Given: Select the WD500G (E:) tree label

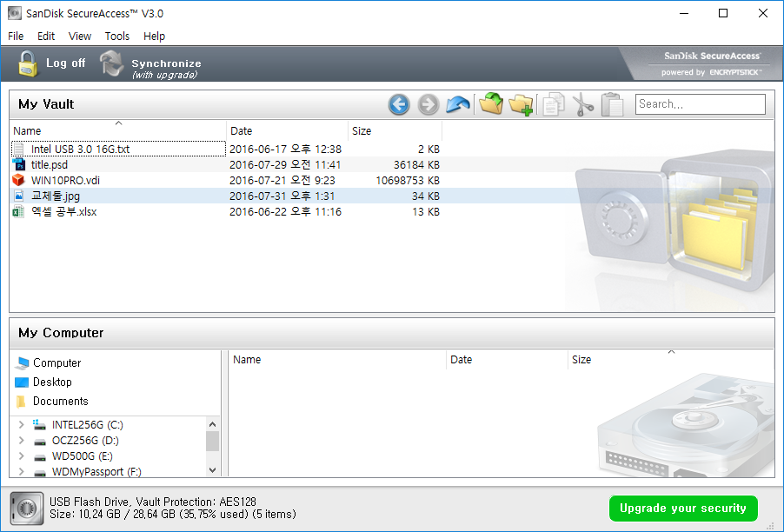Looking at the screenshot, I should [x=83, y=456].
